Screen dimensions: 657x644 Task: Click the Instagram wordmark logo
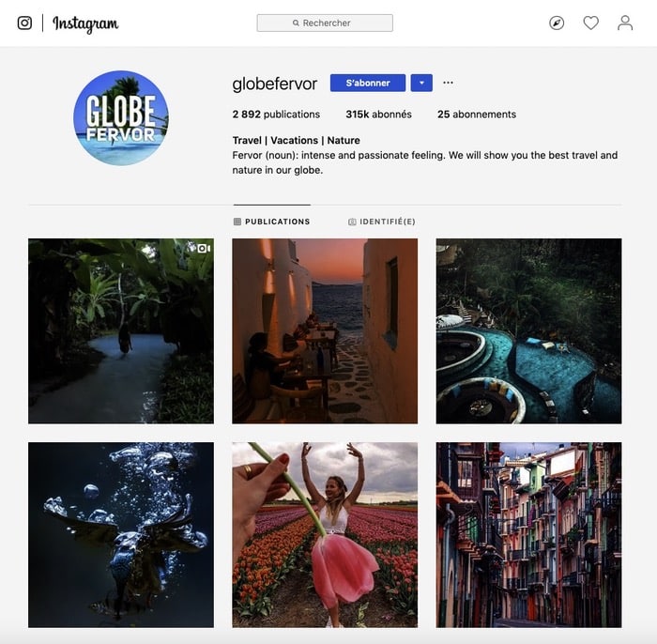[85, 23]
